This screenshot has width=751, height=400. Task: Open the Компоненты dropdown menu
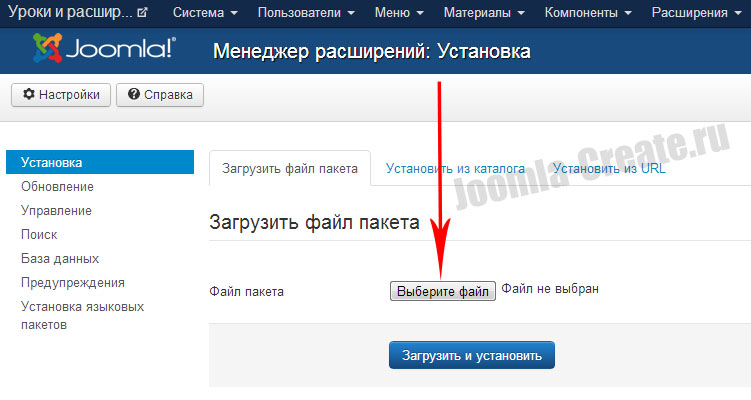[584, 14]
